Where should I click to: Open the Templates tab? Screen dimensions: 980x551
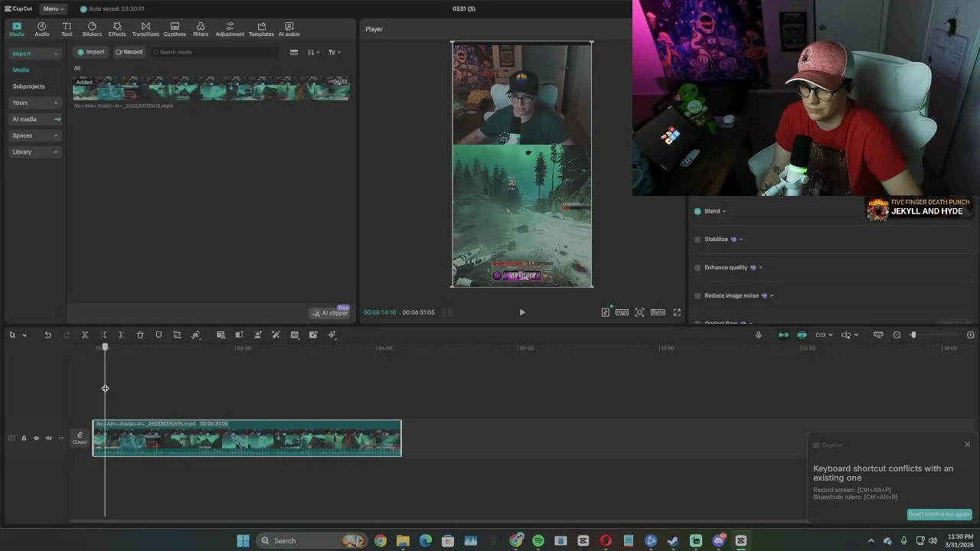(261, 29)
